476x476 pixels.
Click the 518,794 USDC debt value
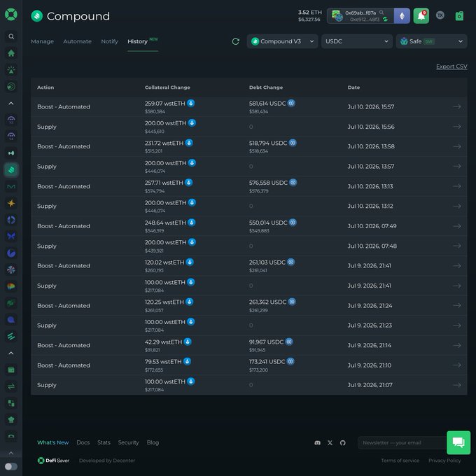pos(268,143)
